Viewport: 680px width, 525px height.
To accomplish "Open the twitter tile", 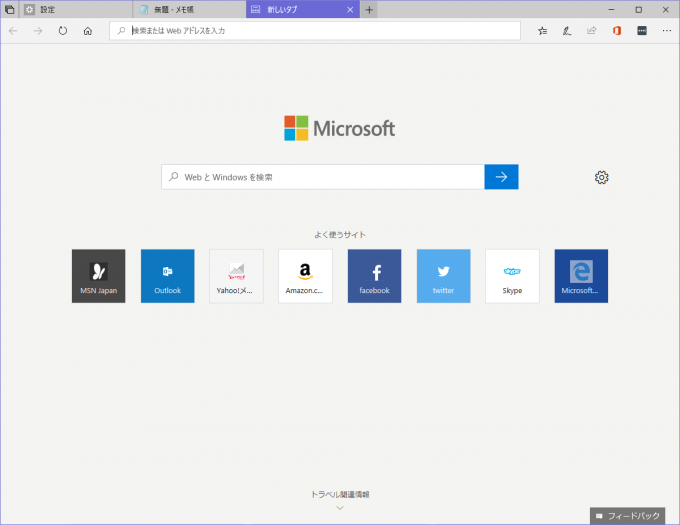I will coord(443,276).
